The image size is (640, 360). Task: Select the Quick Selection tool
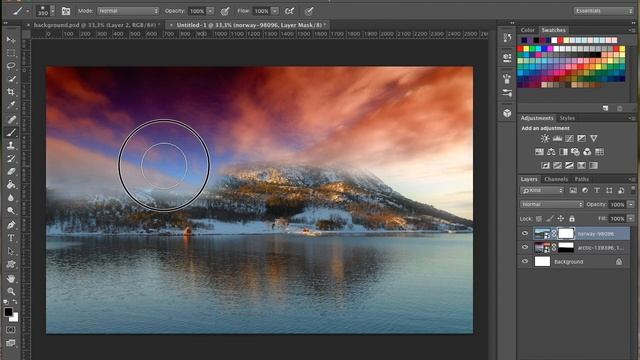click(11, 79)
